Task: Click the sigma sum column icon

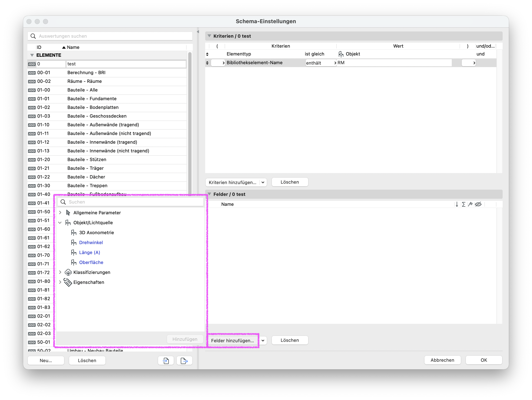Action: tap(464, 204)
